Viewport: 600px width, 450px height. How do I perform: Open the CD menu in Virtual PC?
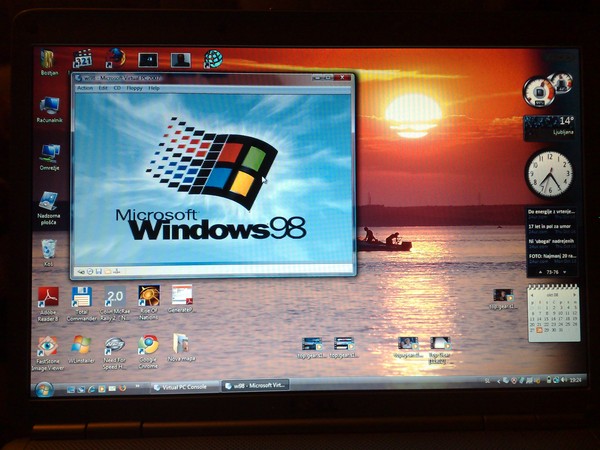click(117, 88)
